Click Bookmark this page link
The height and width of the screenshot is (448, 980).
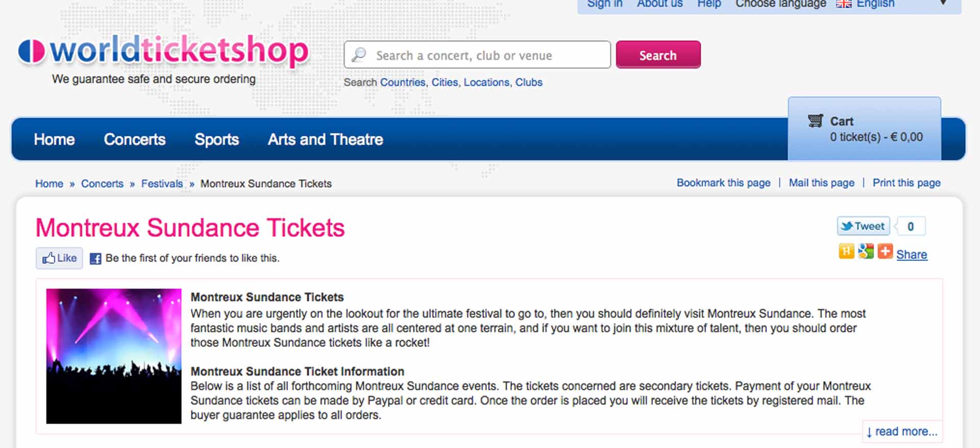724,183
